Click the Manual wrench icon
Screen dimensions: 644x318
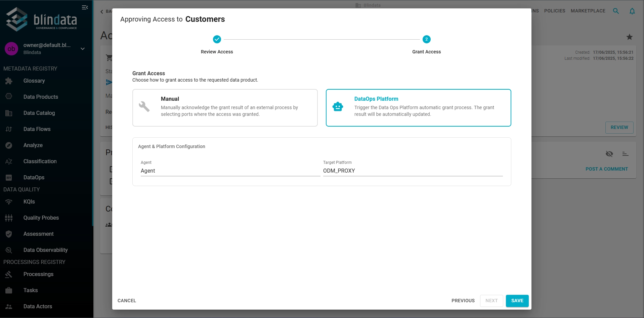point(144,106)
